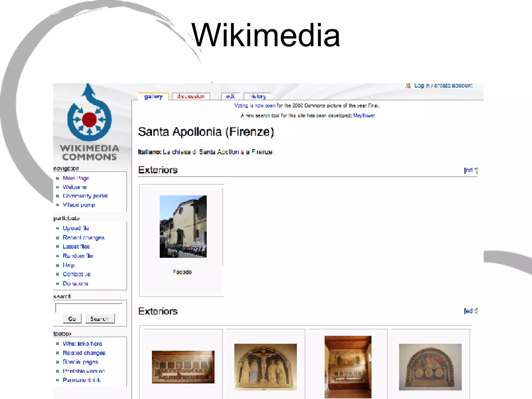
Task: Open Printable version
Action: click(84, 371)
